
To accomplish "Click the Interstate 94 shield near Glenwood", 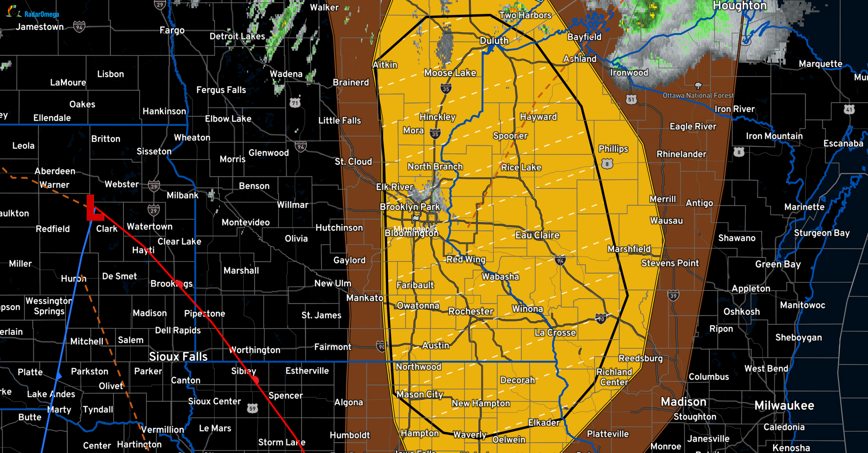I will click(301, 146).
